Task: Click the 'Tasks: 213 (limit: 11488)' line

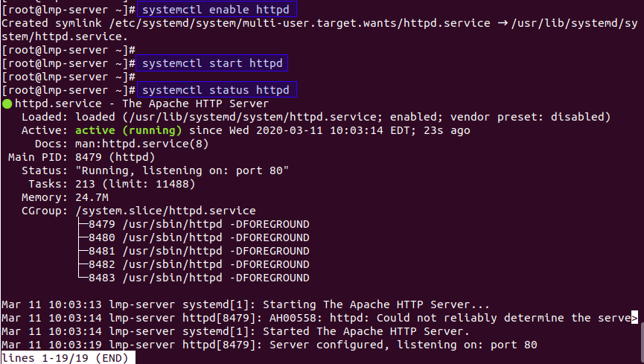Action: pyautogui.click(x=112, y=184)
